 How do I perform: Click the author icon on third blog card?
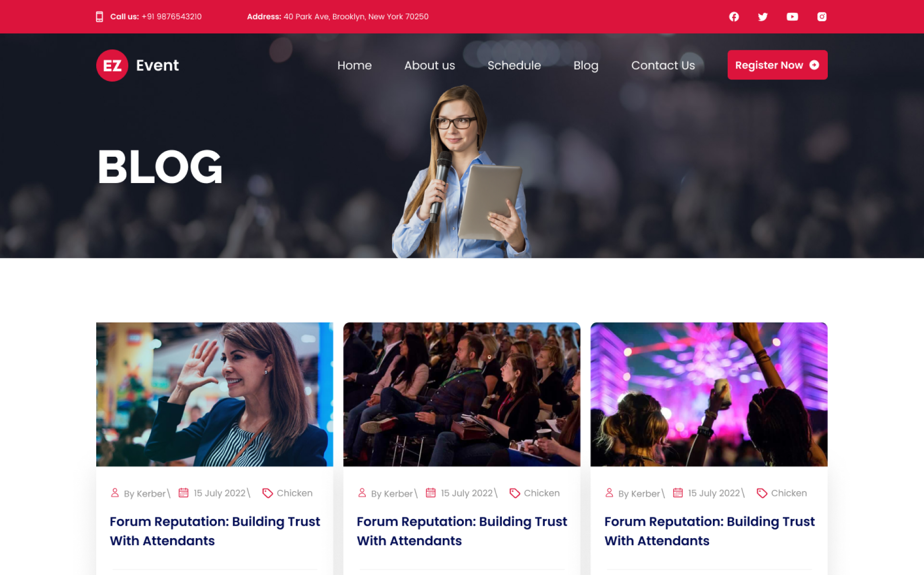[609, 493]
